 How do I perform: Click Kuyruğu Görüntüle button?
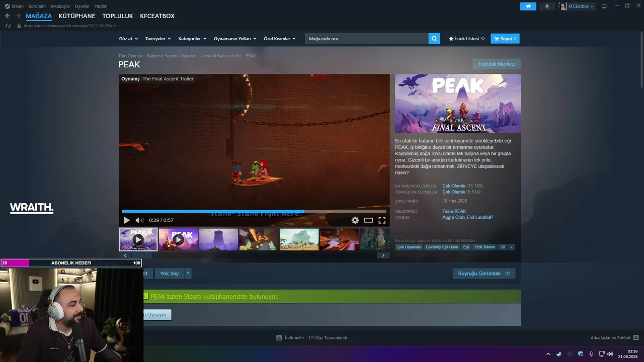484,274
